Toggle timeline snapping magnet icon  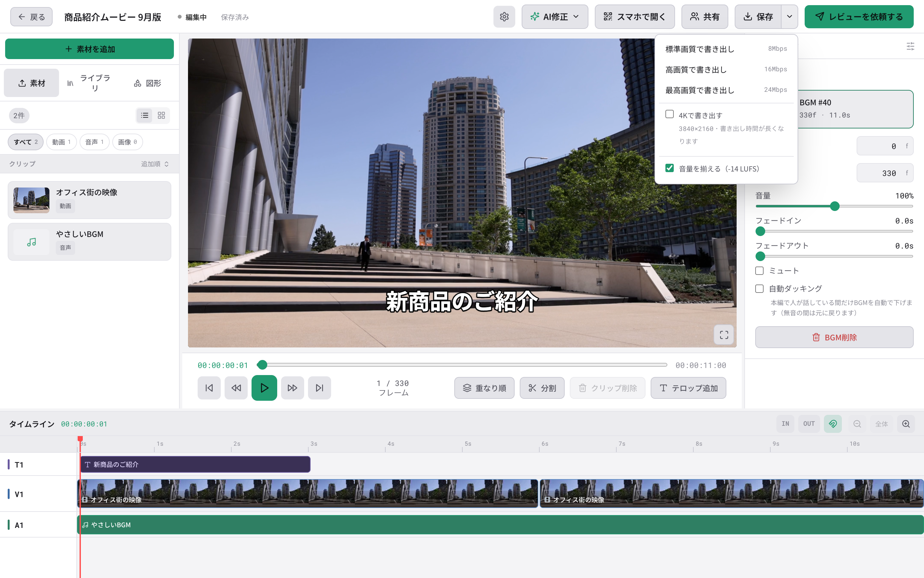coord(833,424)
